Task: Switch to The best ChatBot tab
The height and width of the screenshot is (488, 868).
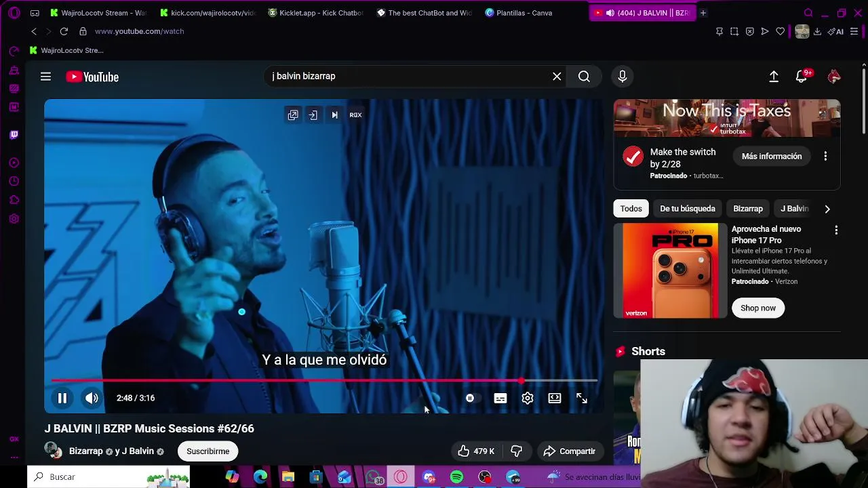Action: 424,13
